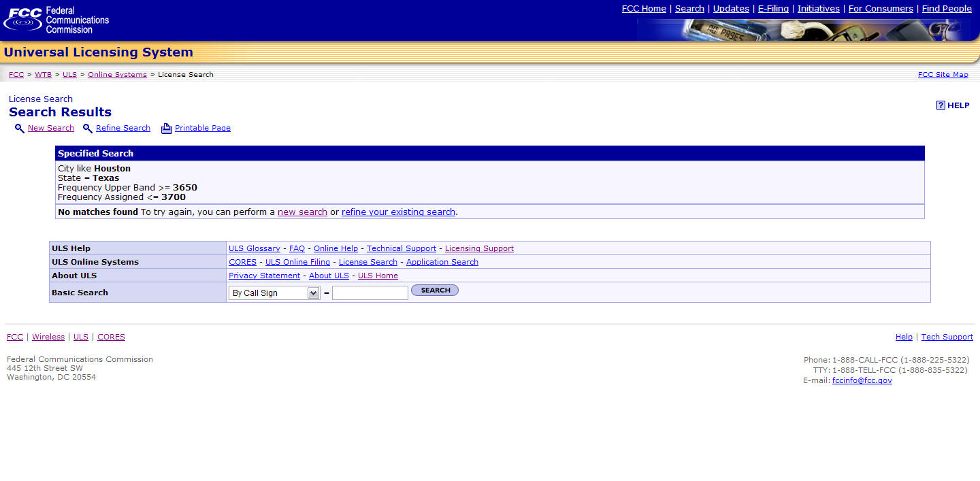980x481 pixels.
Task: Click the Specified Search header bar
Action: [x=490, y=153]
